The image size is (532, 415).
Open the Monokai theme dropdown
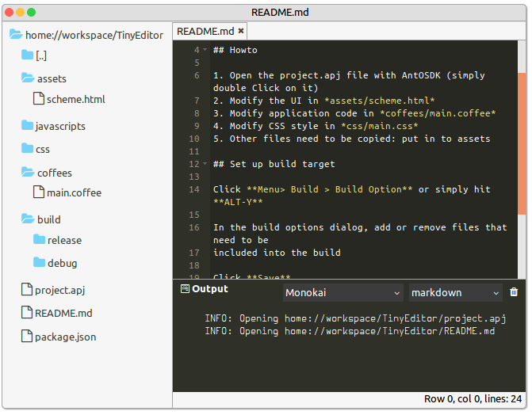343,293
